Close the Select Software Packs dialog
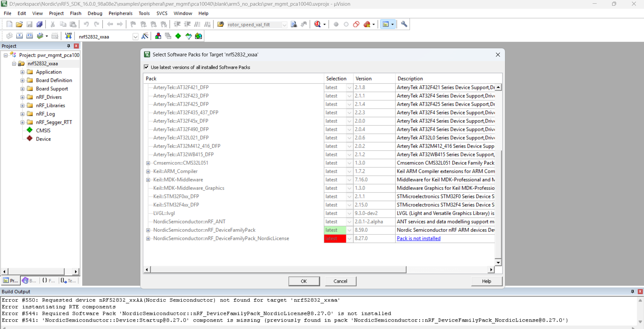This screenshot has height=329, width=644. (x=498, y=55)
